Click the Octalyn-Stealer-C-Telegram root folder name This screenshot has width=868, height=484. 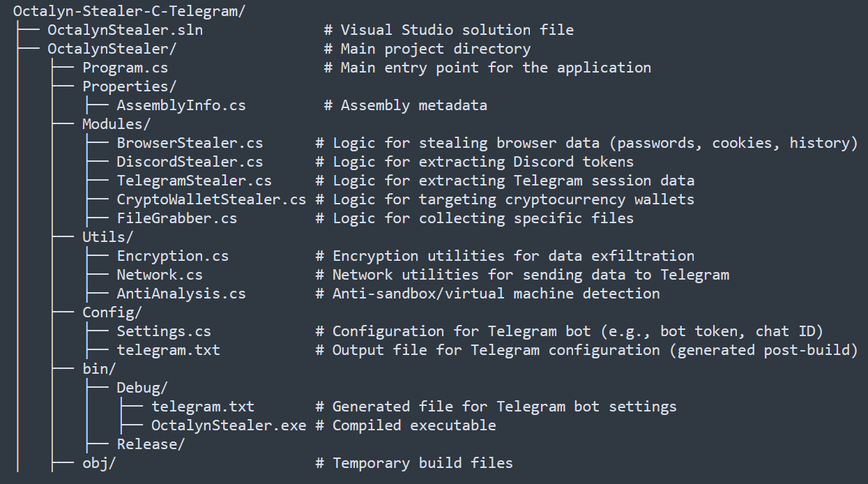[129, 12]
